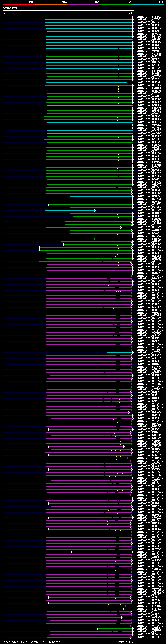This screenshot has height=644, width=166.
Task: Click cyan alignment bar of UniRef100_C6T8V6
Action: click(x=120, y=352)
